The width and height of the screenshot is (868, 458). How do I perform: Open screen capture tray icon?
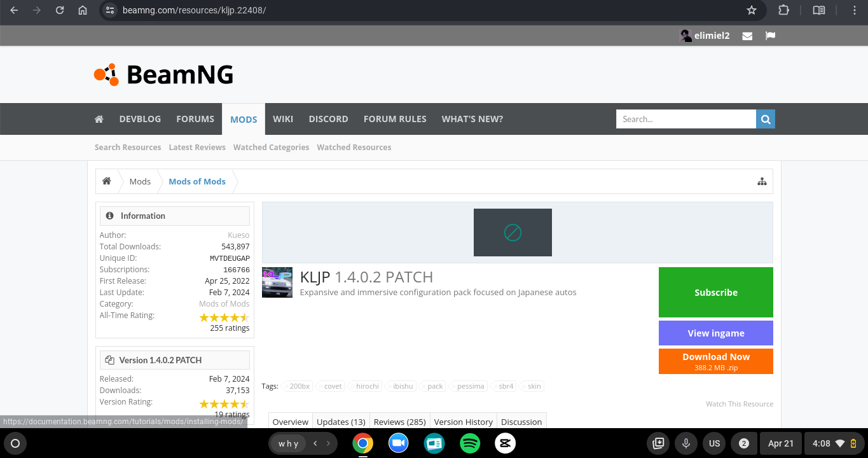tap(659, 443)
